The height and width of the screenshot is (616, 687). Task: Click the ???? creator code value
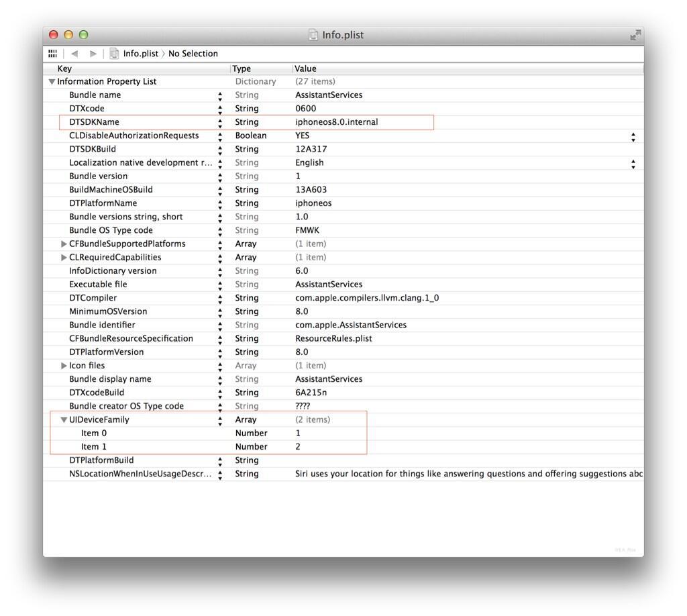click(303, 406)
